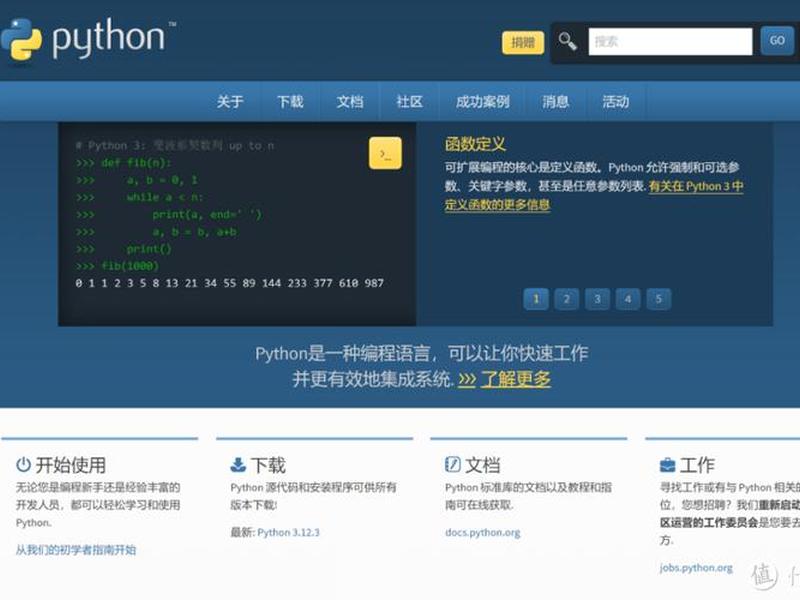Launch the interactive shell with the yellow terminal icon
800x600 pixels.
385,153
